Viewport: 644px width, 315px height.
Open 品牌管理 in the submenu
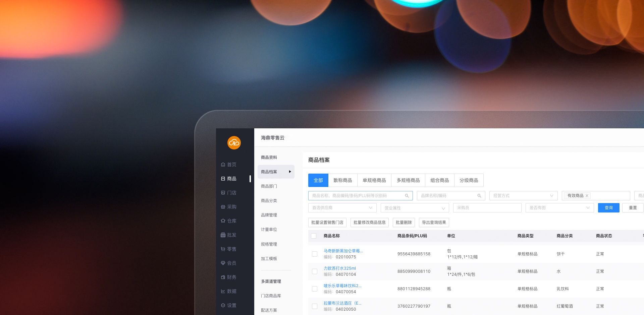click(269, 215)
